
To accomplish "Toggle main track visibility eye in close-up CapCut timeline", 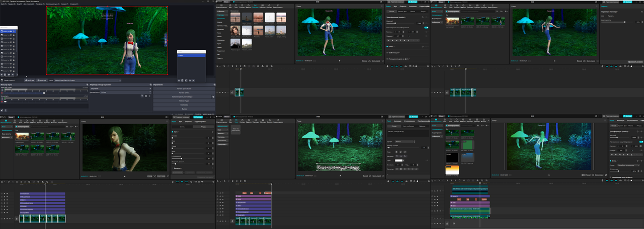I will pos(7,218).
